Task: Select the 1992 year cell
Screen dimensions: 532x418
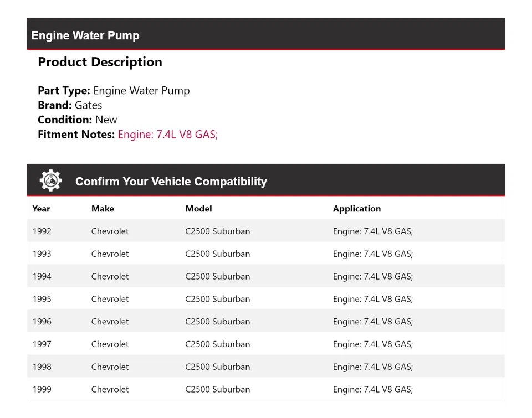Action: (42, 231)
